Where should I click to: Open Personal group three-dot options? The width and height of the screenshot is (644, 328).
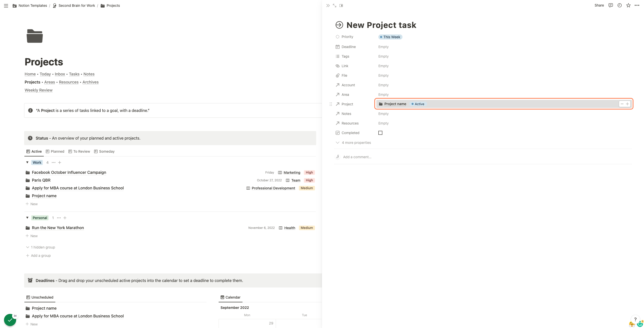(x=59, y=218)
